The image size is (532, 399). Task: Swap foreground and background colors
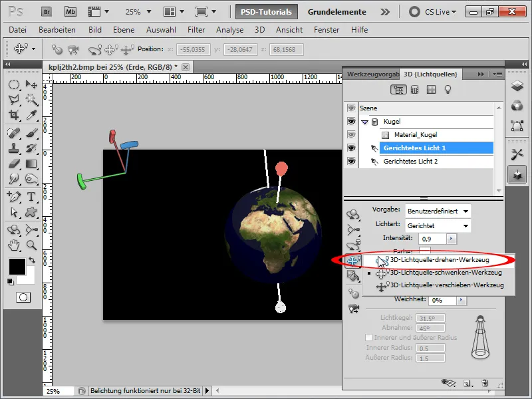(32, 260)
